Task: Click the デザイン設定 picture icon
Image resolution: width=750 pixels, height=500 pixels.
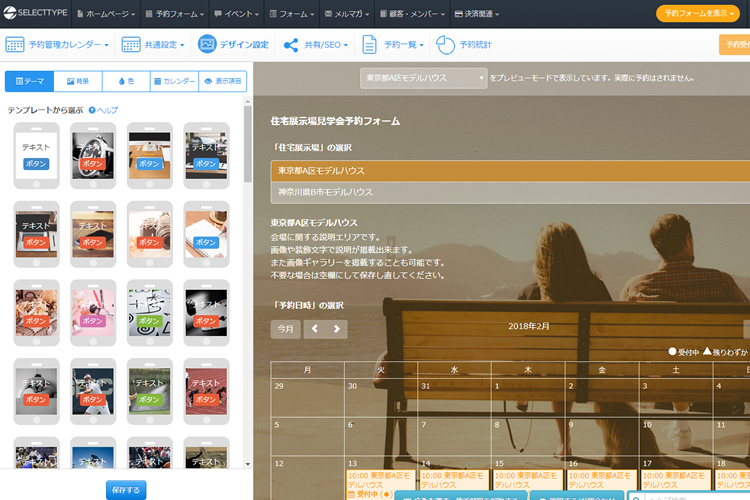Action: pyautogui.click(x=207, y=45)
